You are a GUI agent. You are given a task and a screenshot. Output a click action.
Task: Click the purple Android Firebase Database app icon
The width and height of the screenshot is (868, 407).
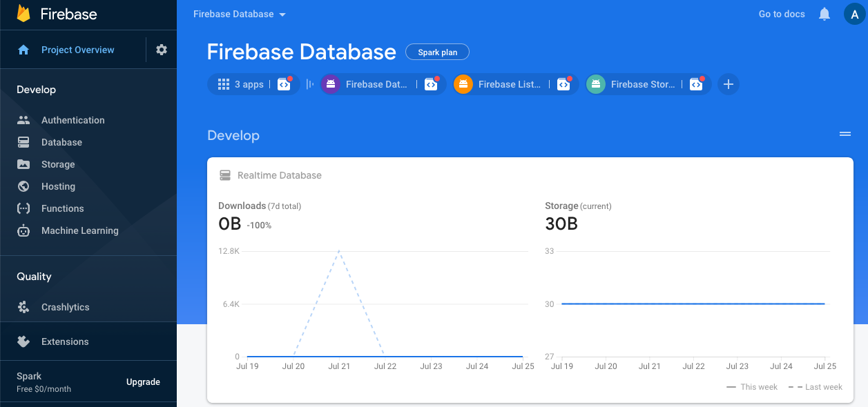[331, 84]
